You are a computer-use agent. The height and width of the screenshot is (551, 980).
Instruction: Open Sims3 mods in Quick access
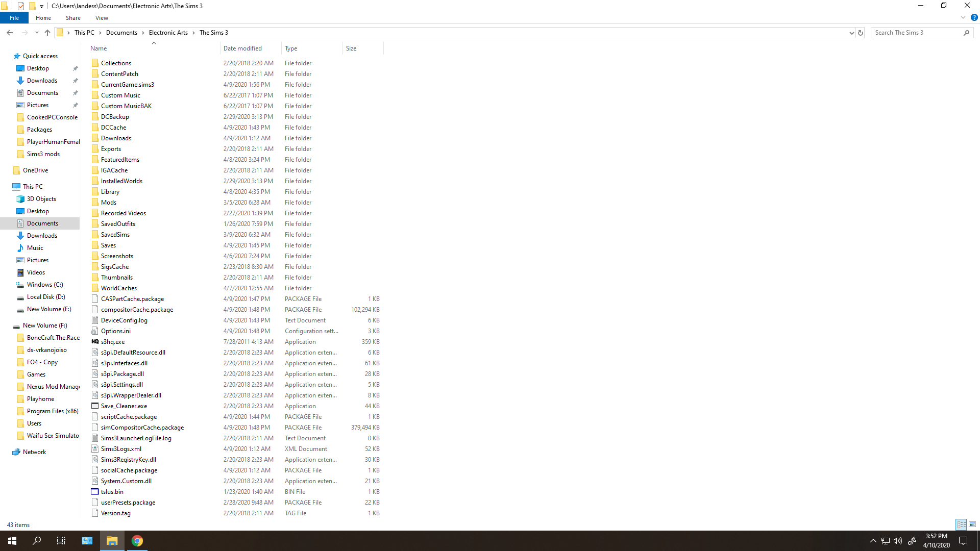point(43,154)
